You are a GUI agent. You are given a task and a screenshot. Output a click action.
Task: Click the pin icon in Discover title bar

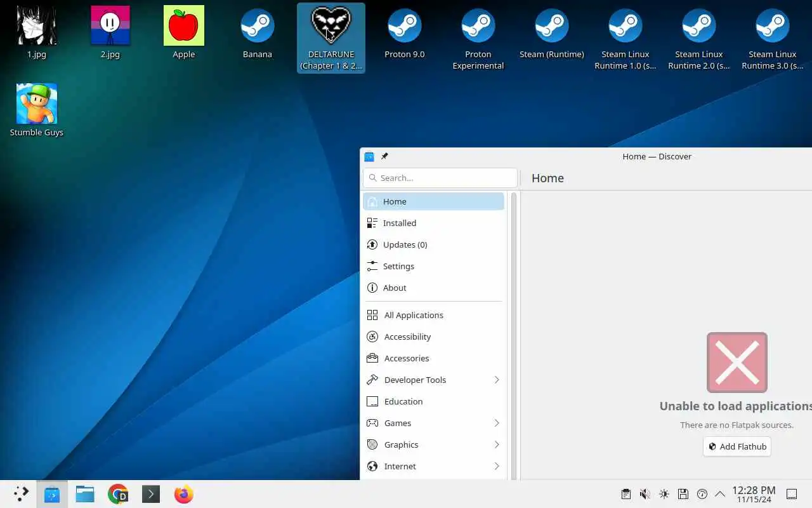pos(384,156)
